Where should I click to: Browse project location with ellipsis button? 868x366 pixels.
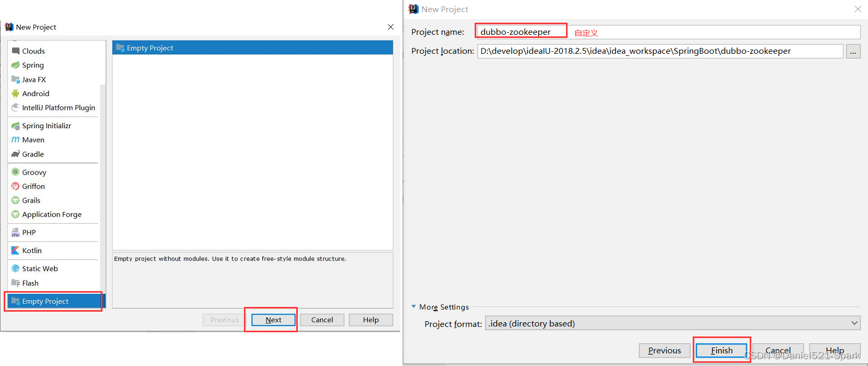[x=853, y=51]
